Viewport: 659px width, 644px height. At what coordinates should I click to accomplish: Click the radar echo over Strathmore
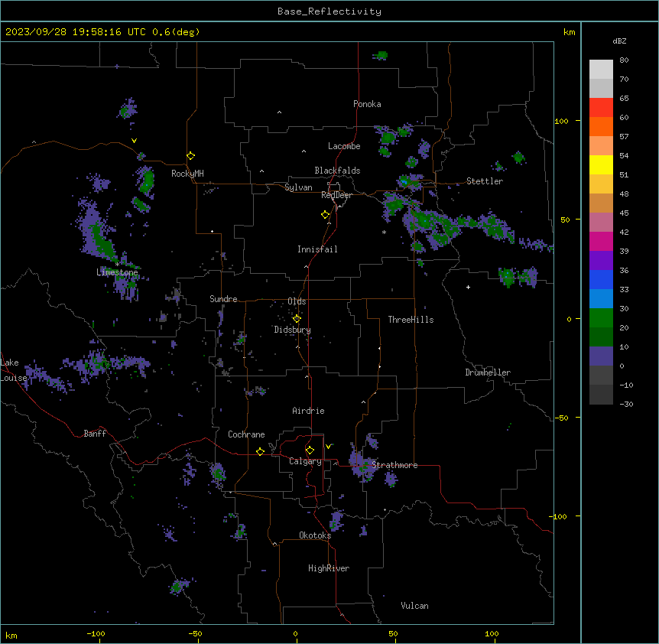[x=362, y=464]
